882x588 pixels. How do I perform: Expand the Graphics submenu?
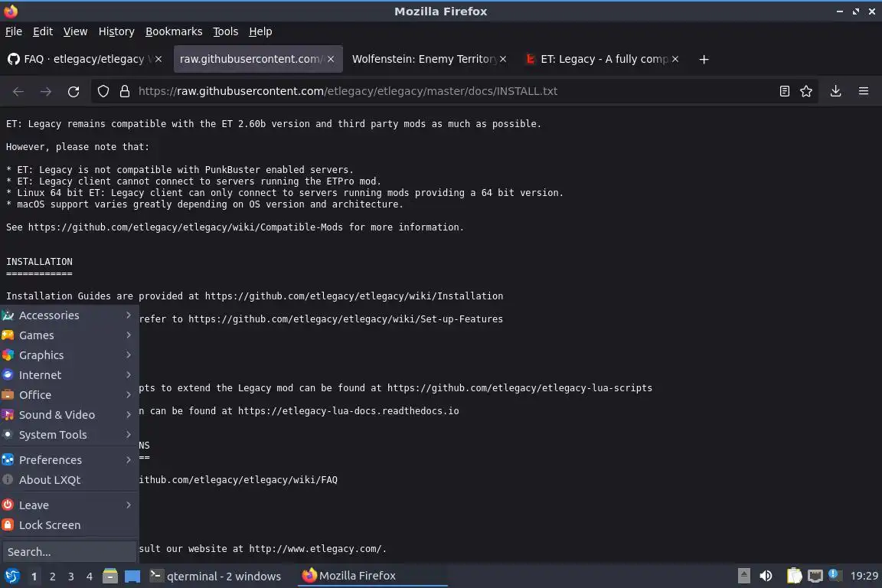coord(69,355)
